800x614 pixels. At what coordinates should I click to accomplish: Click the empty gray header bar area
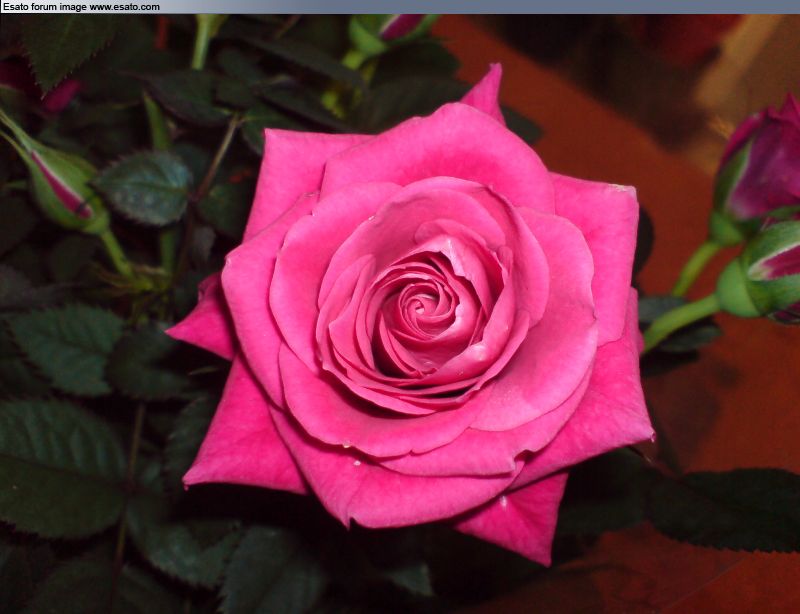tap(480, 7)
